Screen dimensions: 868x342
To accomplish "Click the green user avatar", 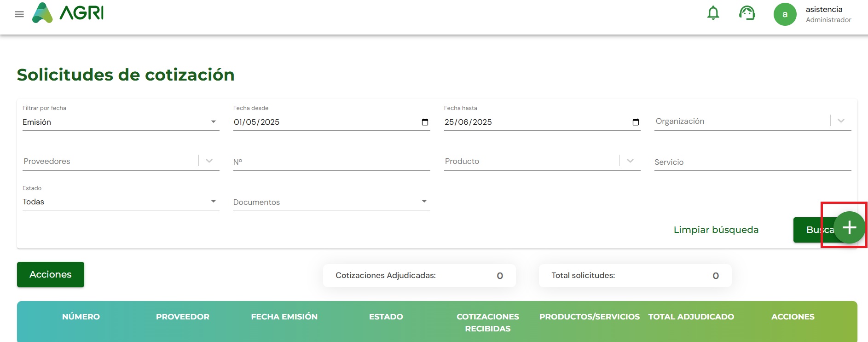I will click(785, 14).
